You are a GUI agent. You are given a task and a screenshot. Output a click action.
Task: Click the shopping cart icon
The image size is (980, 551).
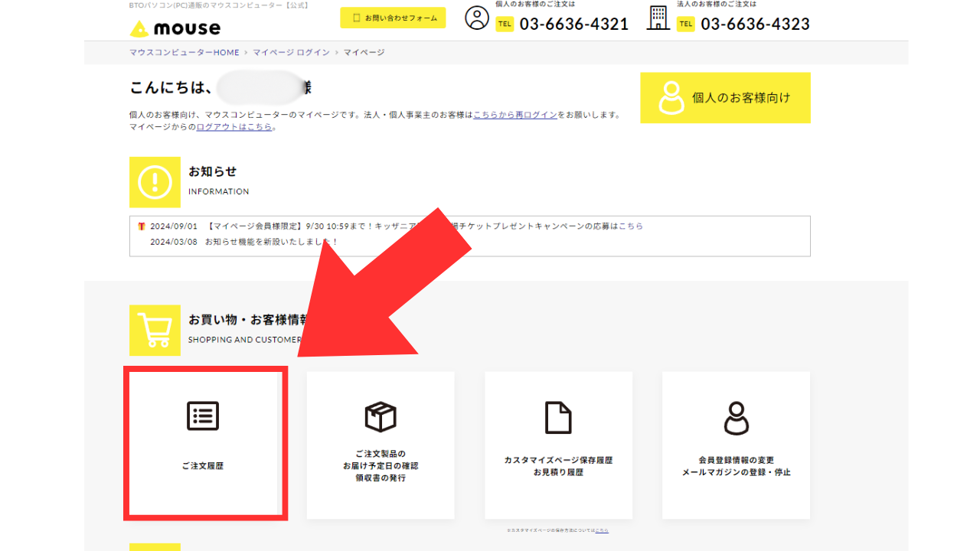pyautogui.click(x=155, y=331)
